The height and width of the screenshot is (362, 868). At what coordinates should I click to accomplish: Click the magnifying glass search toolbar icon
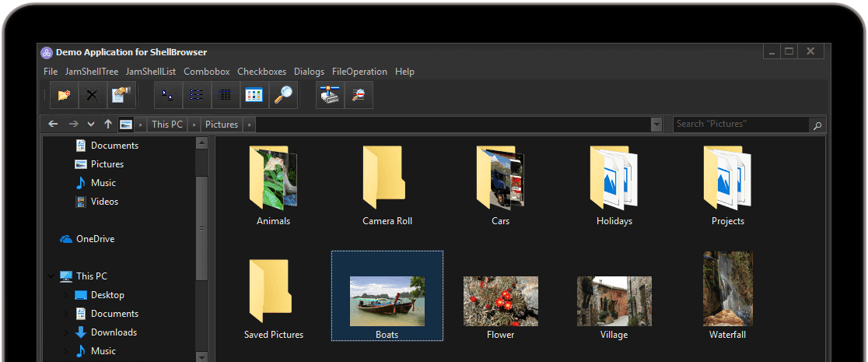(x=283, y=95)
